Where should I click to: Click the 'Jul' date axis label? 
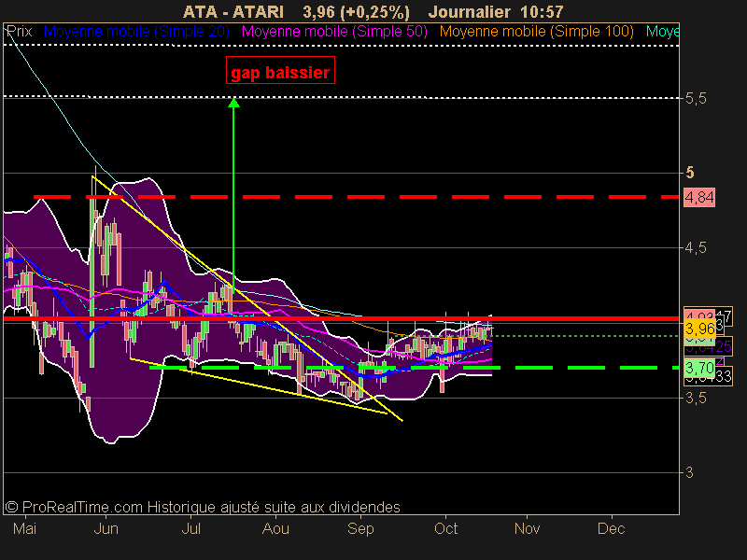point(191,528)
